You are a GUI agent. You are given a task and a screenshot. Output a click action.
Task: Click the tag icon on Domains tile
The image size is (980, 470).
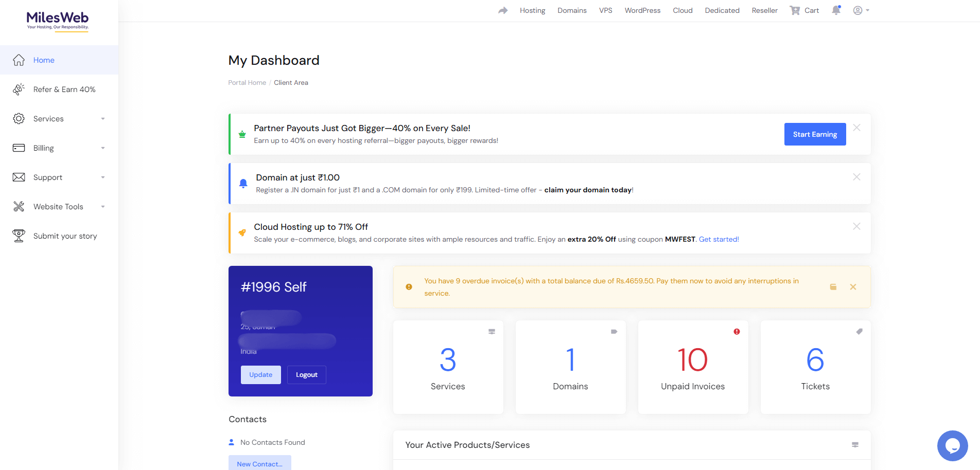click(x=614, y=332)
